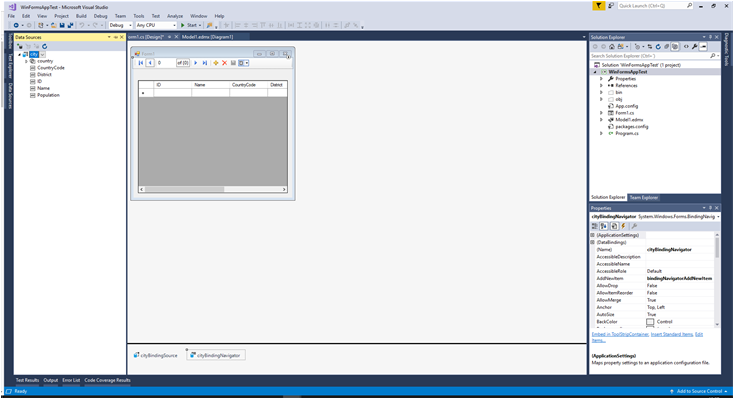The height and width of the screenshot is (399, 734).
Task: Show Events via the lightning bolt icon
Action: pyautogui.click(x=624, y=226)
